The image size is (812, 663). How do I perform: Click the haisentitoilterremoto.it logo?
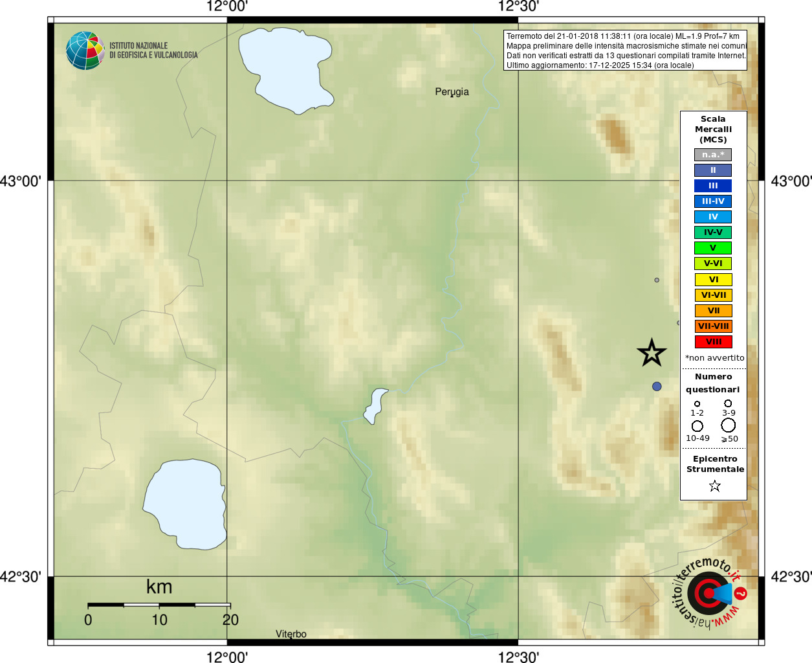coord(710,592)
